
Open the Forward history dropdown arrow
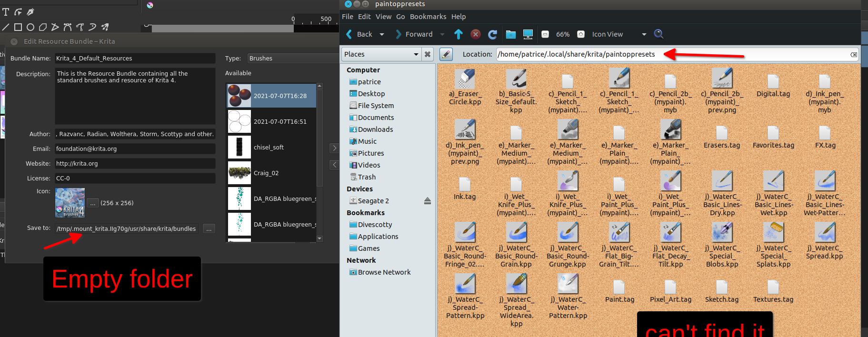point(442,34)
